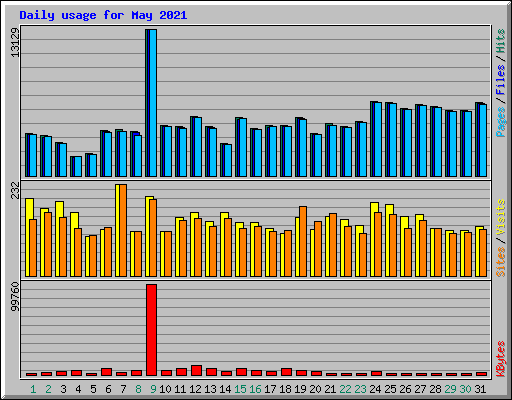Click the tall red KBytes bar for day 9

click(x=152, y=330)
